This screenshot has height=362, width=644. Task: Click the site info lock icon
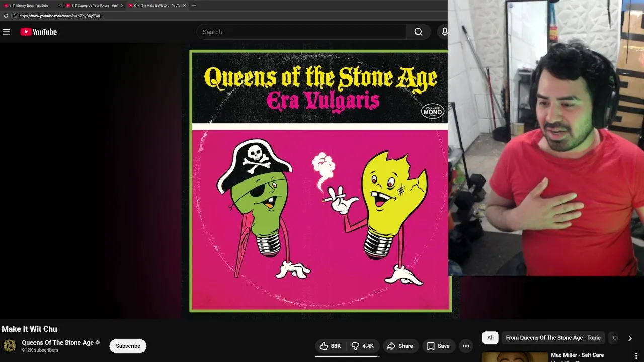tap(16, 16)
